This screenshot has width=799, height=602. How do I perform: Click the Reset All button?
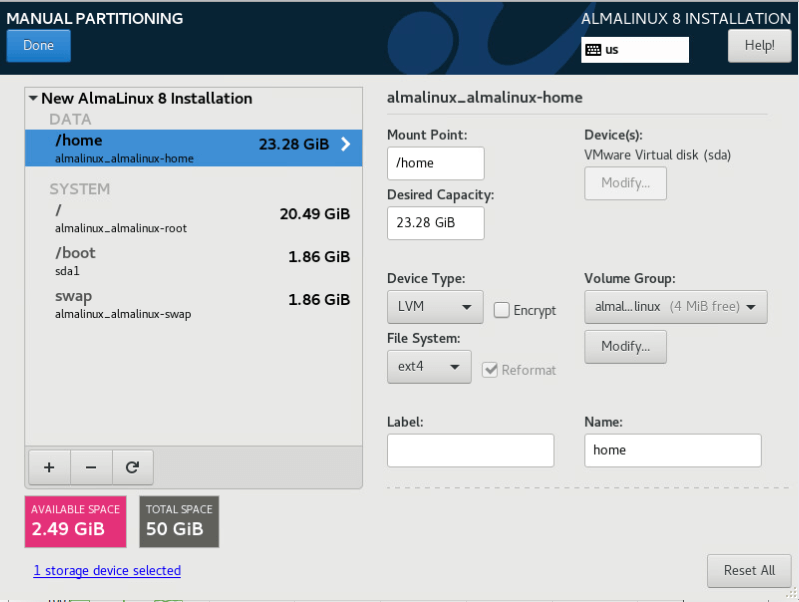[749, 570]
